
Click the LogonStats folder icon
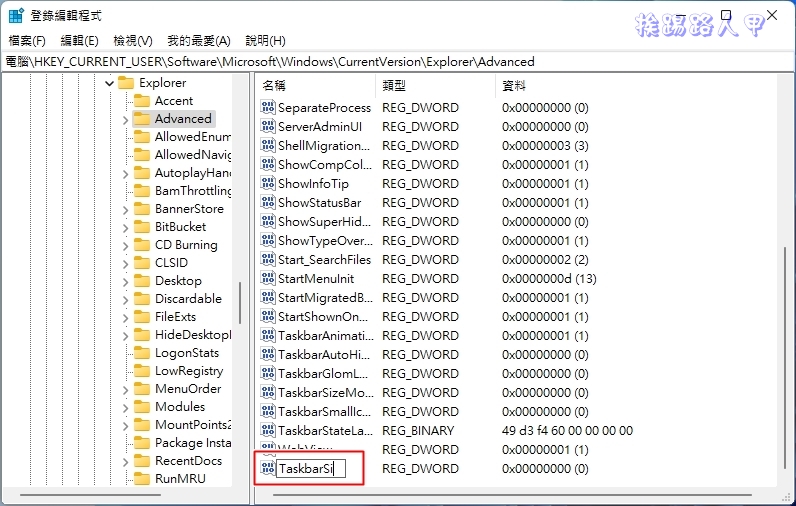(x=142, y=353)
